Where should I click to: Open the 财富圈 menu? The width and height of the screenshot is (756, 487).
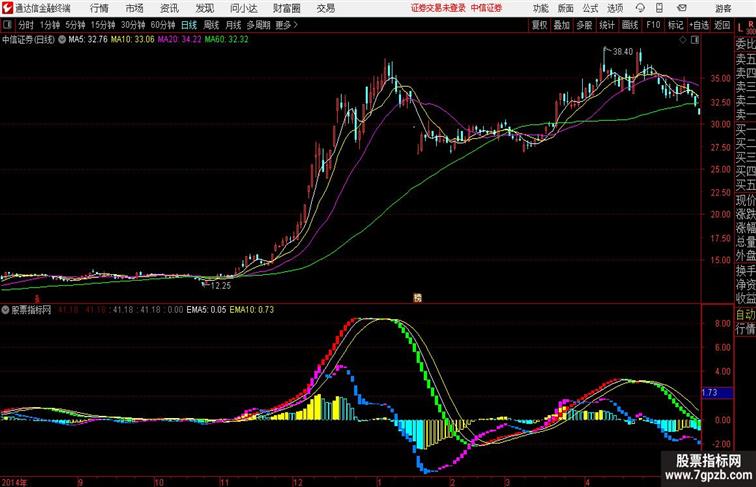click(287, 8)
